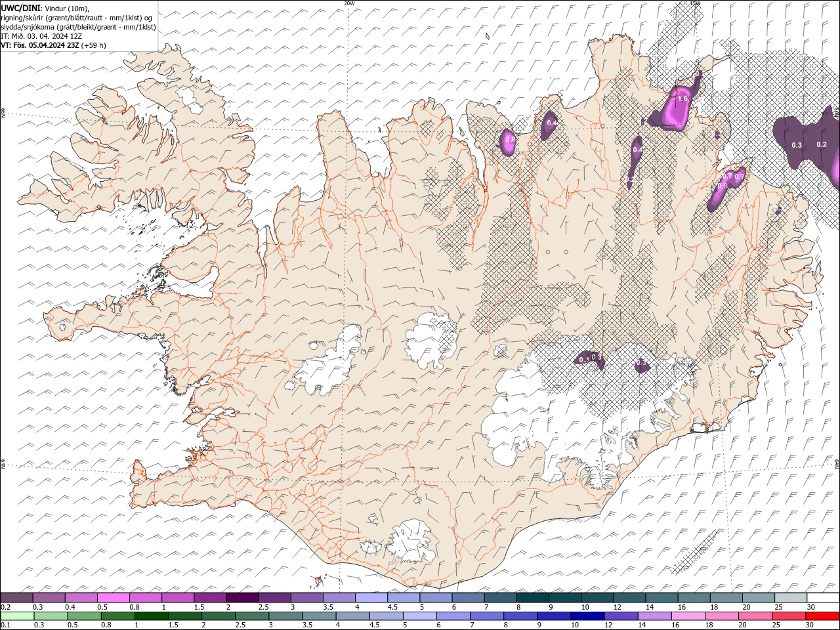This screenshot has width=840, height=630.
Task: Click the palest green rain swatch above the 0.1 label
Action: click(17, 616)
